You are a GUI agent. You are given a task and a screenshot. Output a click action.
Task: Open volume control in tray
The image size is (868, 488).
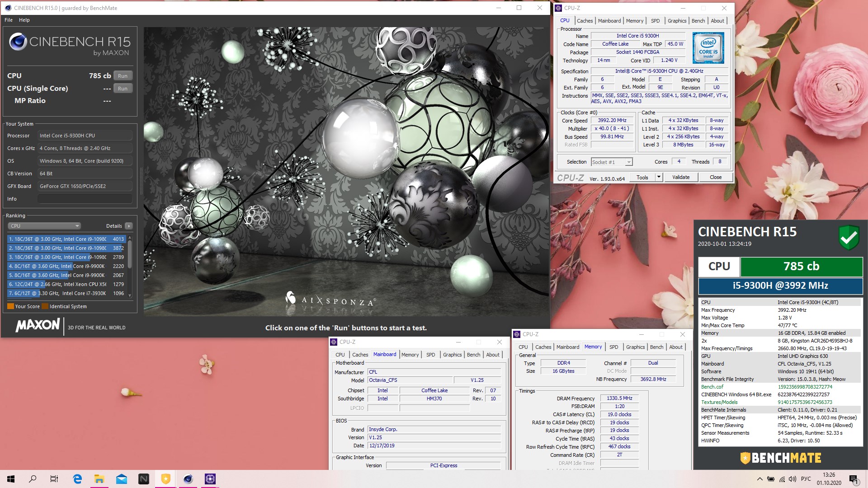[x=793, y=479]
